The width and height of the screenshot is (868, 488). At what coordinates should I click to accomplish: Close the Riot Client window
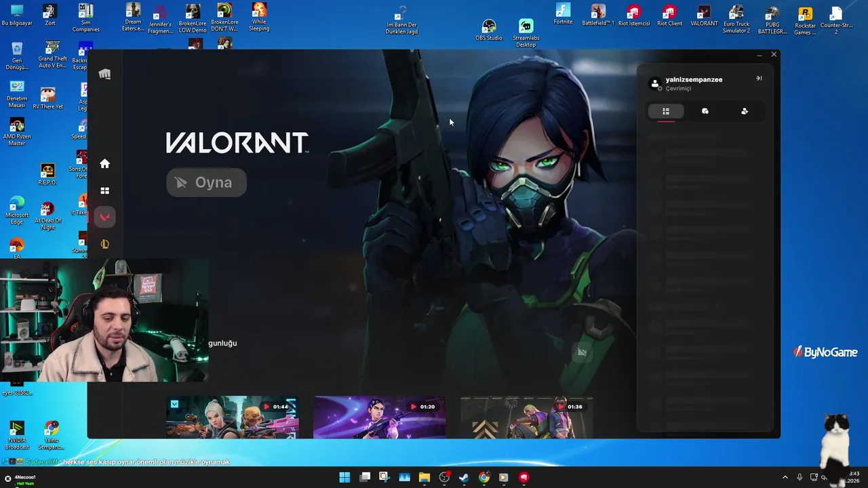774,54
